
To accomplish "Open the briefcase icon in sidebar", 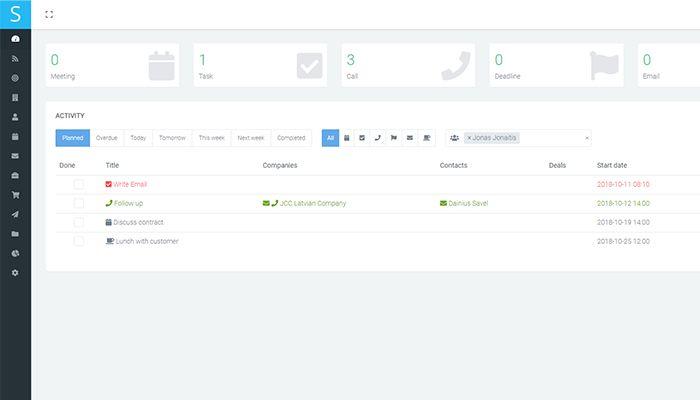I will pyautogui.click(x=15, y=175).
